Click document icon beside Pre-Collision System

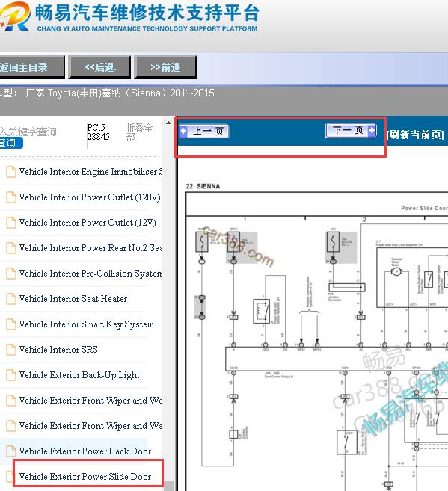coord(11,274)
